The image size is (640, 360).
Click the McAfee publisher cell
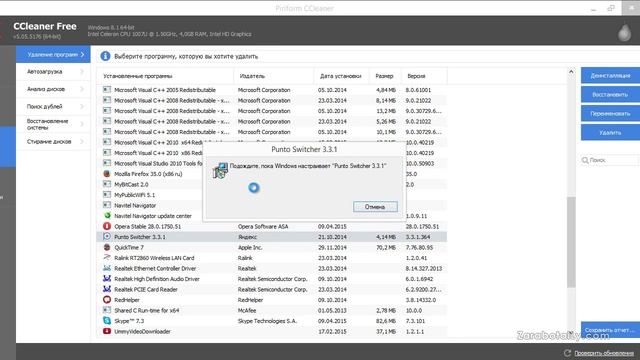[x=247, y=311]
